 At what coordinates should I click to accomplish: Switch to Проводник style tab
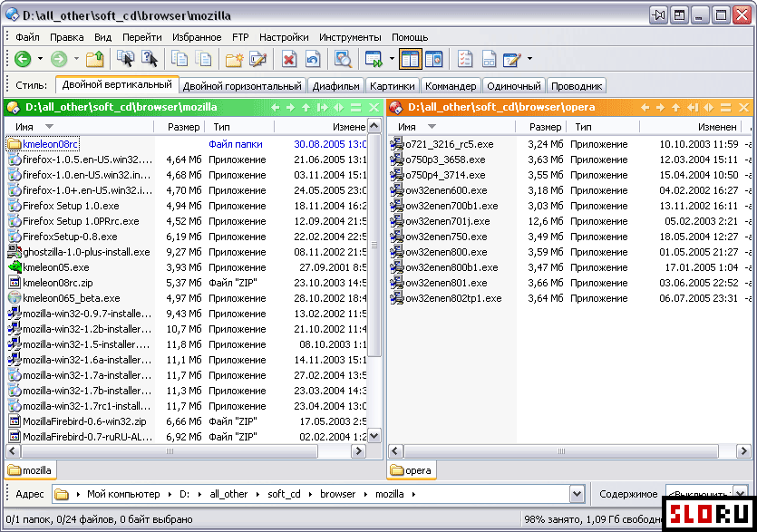pos(577,86)
